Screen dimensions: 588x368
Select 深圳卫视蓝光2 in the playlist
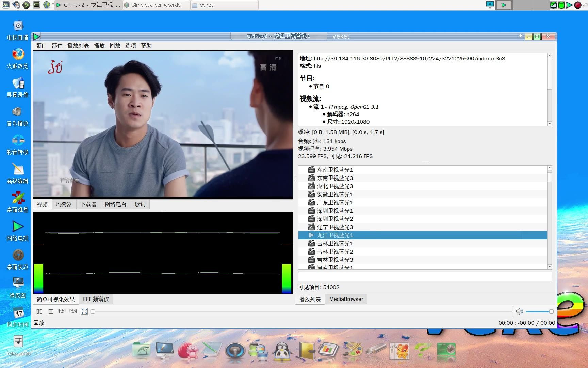(423, 219)
